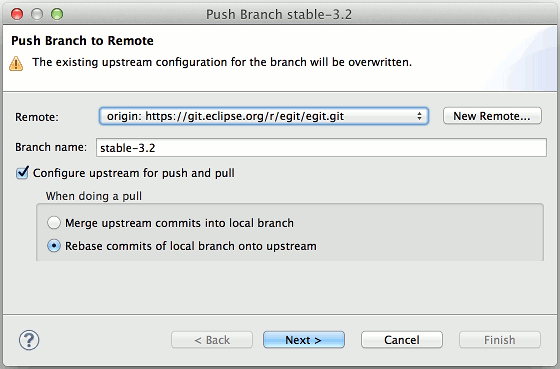Click the disabled < Back button

point(212,340)
